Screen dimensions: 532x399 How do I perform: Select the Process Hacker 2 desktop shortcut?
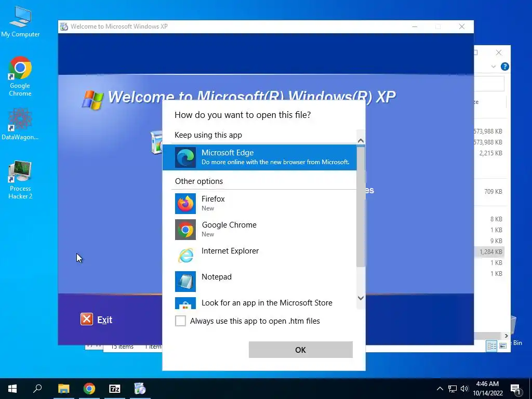pos(20,180)
